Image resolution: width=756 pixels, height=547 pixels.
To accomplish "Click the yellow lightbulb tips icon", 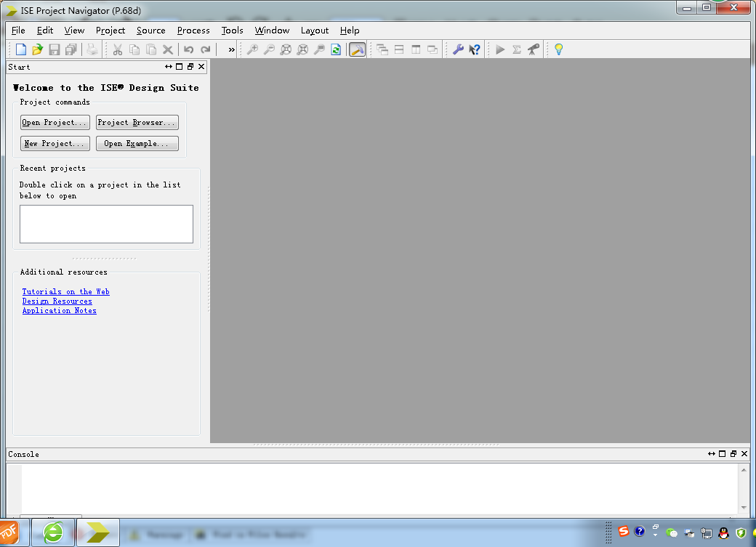I will click(x=558, y=49).
